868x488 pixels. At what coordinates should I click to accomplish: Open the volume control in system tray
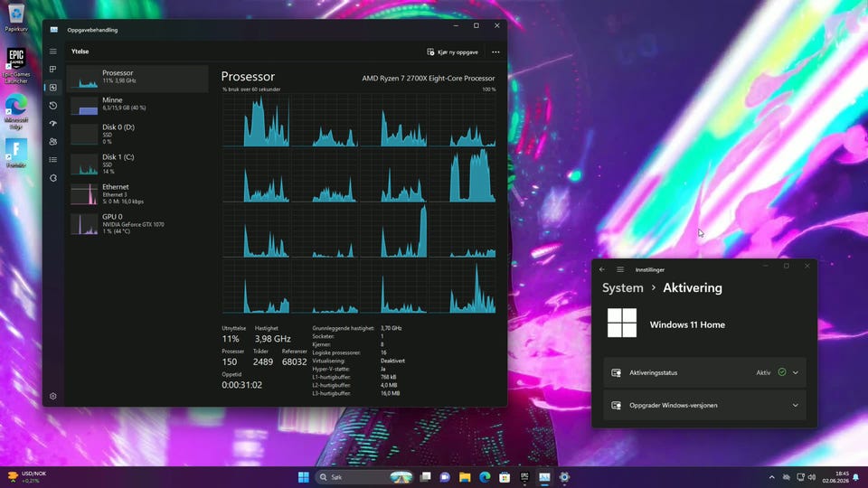pyautogui.click(x=812, y=477)
